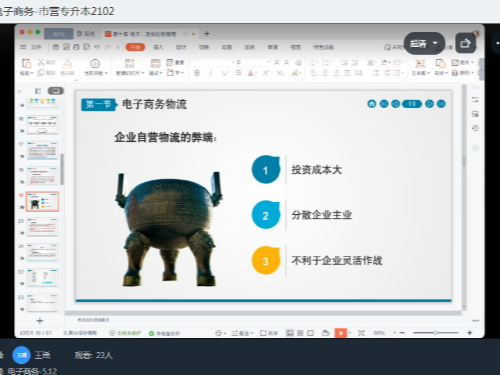Click the home navigation icon on slide

[372, 104]
